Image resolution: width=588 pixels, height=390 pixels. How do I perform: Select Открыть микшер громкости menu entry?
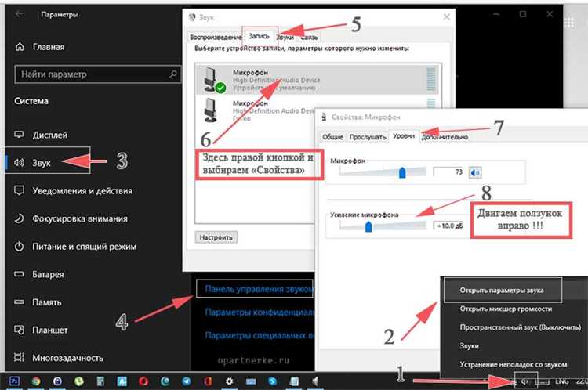(506, 309)
